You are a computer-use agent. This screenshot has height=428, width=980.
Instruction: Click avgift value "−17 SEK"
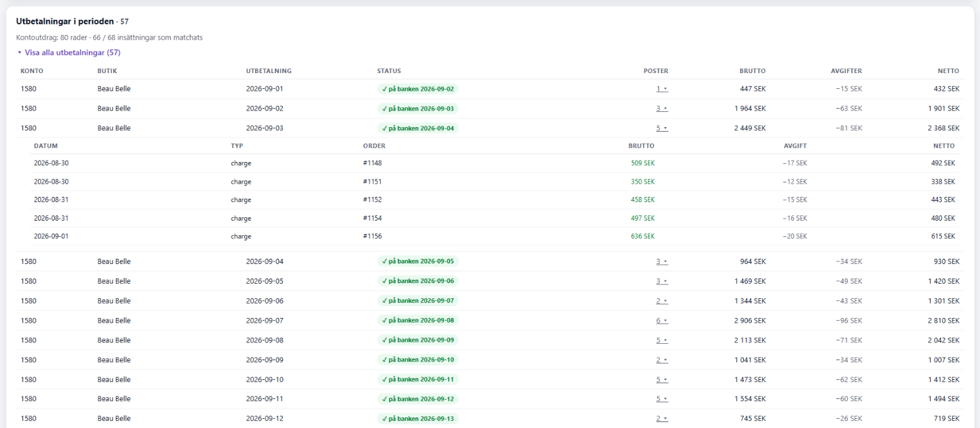click(795, 163)
